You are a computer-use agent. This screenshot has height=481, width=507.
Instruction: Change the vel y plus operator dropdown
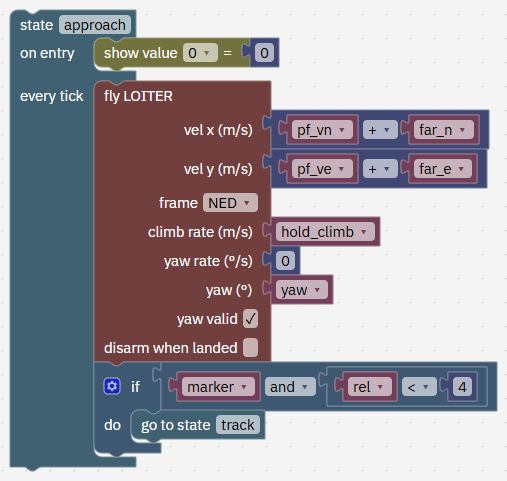[x=380, y=169]
